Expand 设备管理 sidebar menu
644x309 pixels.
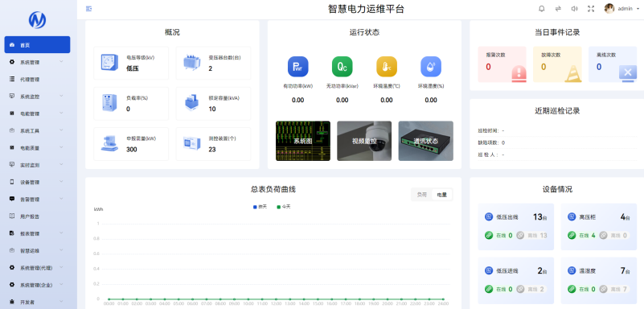pyautogui.click(x=37, y=182)
